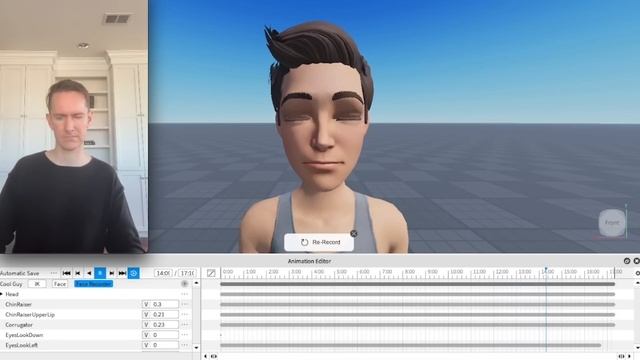Image resolution: width=640 pixels, height=360 pixels.
Task: Toggle animation looping
Action: point(133,273)
